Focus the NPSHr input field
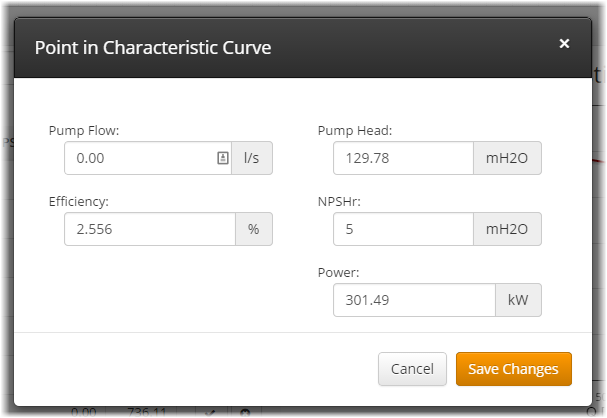The width and height of the screenshot is (607, 418). (x=403, y=229)
